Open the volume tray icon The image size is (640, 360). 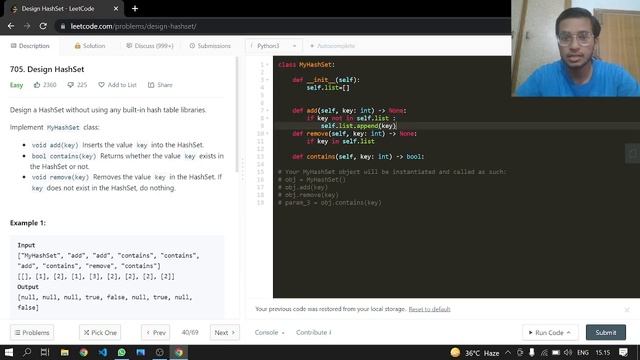pos(568,353)
